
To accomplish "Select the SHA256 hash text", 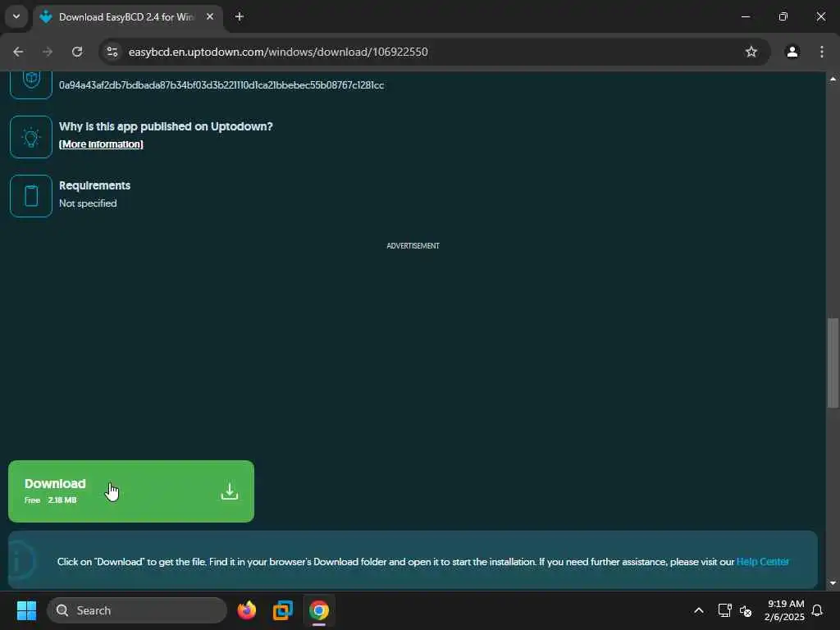I will (221, 85).
